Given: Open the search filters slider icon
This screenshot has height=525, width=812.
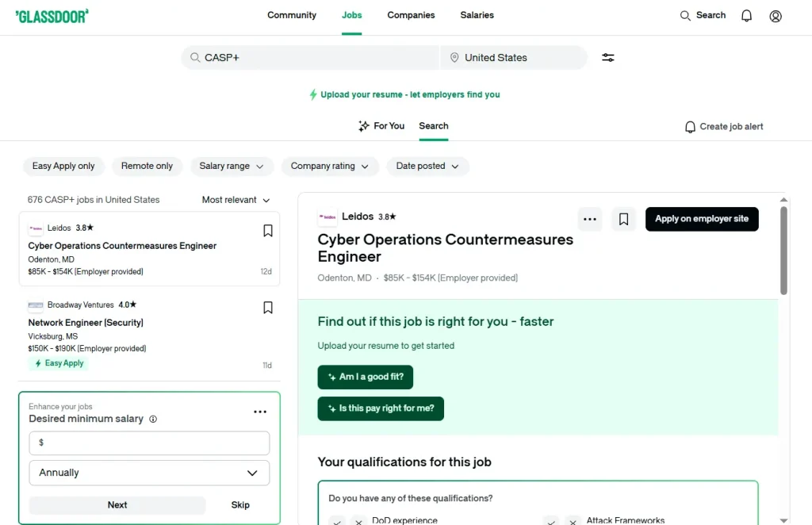Looking at the screenshot, I should point(608,57).
